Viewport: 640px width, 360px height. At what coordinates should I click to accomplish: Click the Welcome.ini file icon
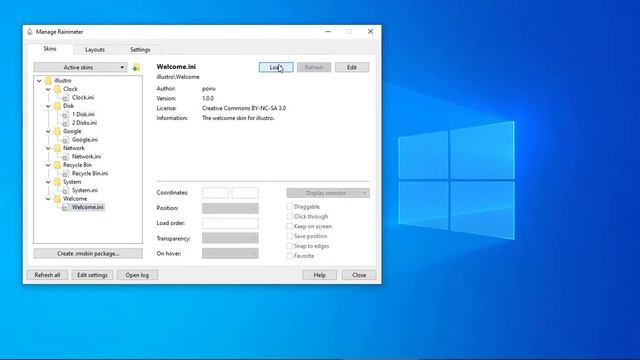pyautogui.click(x=65, y=207)
